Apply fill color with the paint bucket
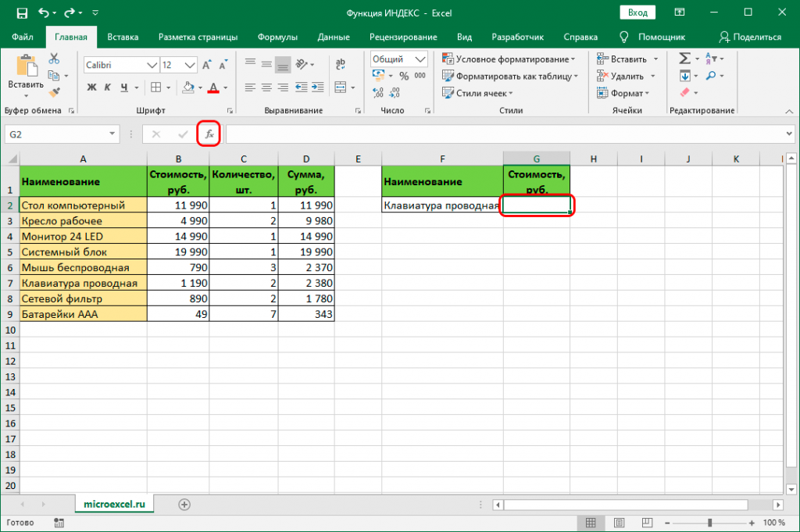The image size is (800, 532). click(188, 87)
